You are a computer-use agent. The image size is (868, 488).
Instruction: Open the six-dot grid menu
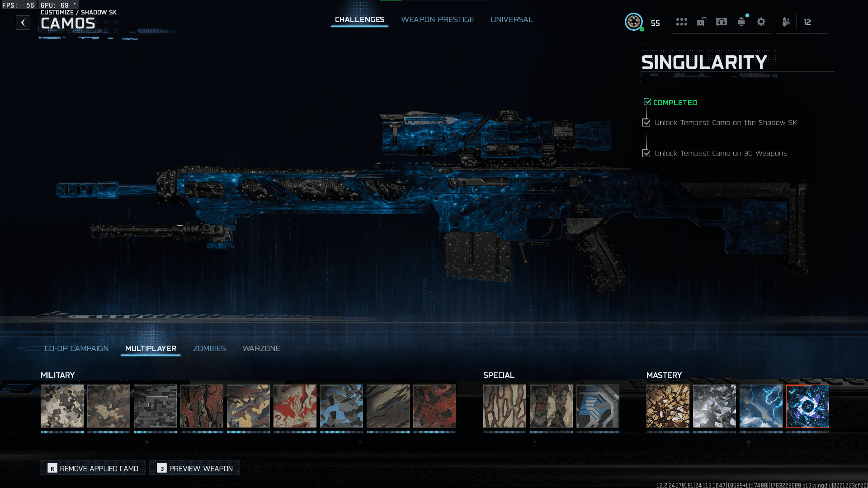681,22
